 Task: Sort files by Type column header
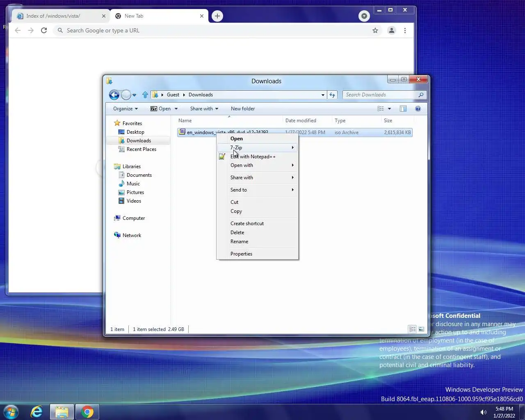[356, 121]
